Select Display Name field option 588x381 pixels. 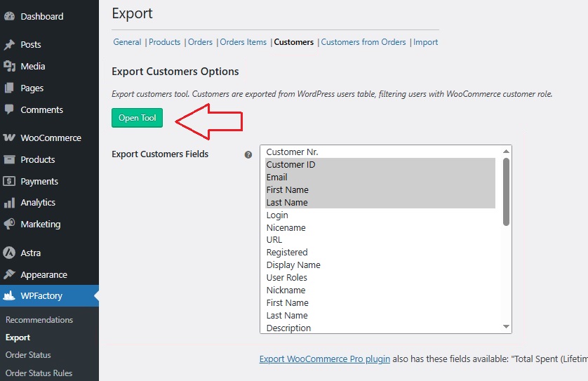tap(380, 265)
